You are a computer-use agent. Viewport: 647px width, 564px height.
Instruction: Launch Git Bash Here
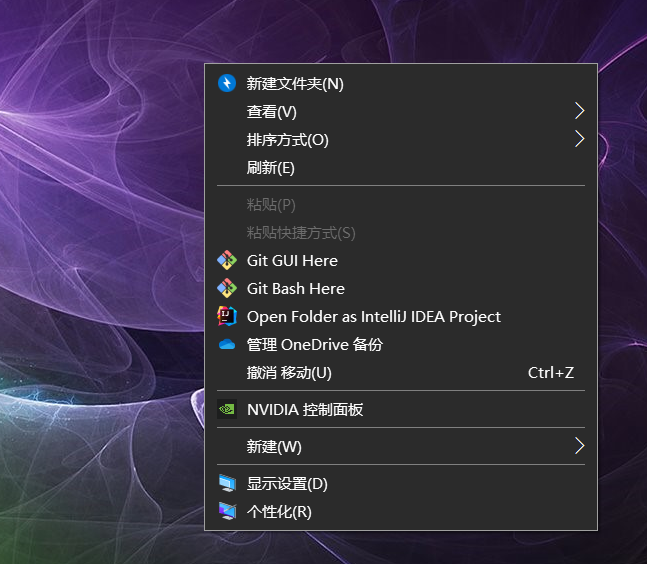point(401,288)
